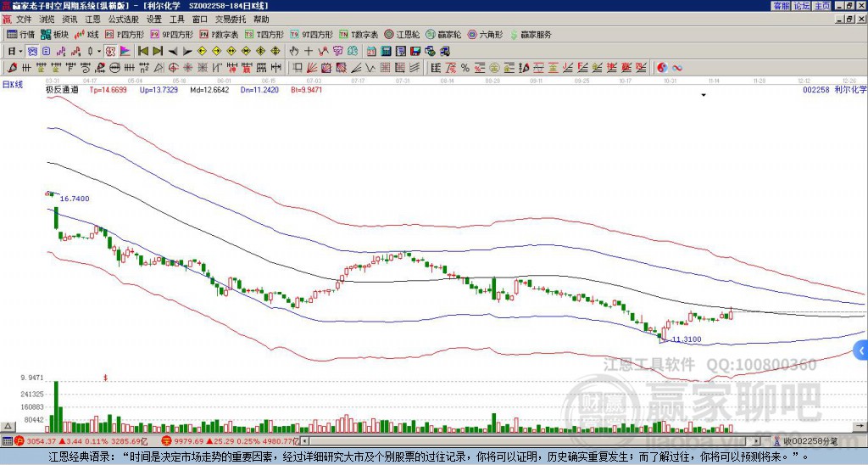
Task: Select the hand pan tool
Action: [294, 52]
